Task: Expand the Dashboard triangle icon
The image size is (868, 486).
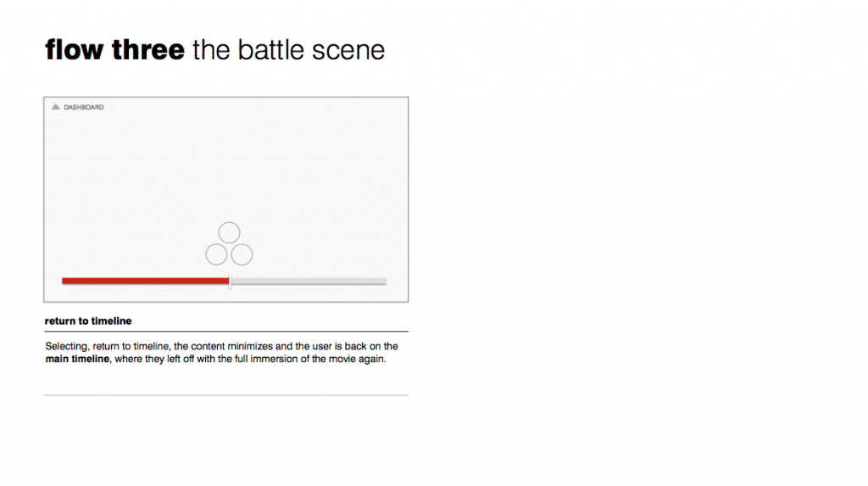Action: [55, 107]
